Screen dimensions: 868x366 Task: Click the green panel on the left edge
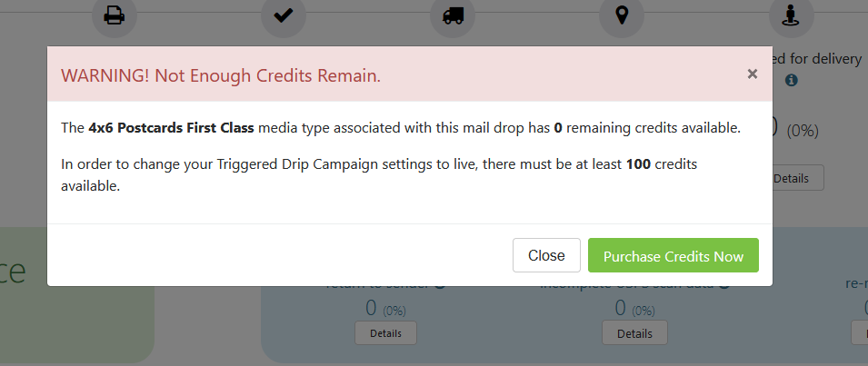pos(77,294)
